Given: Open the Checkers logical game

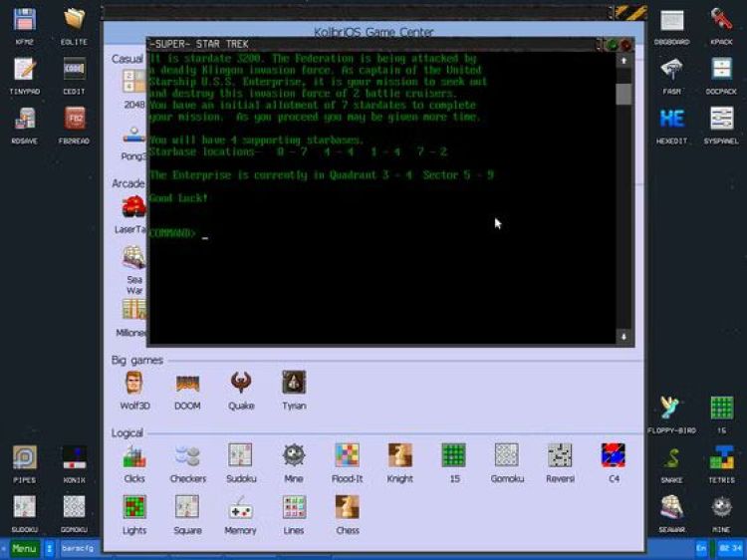Looking at the screenshot, I should [187, 457].
